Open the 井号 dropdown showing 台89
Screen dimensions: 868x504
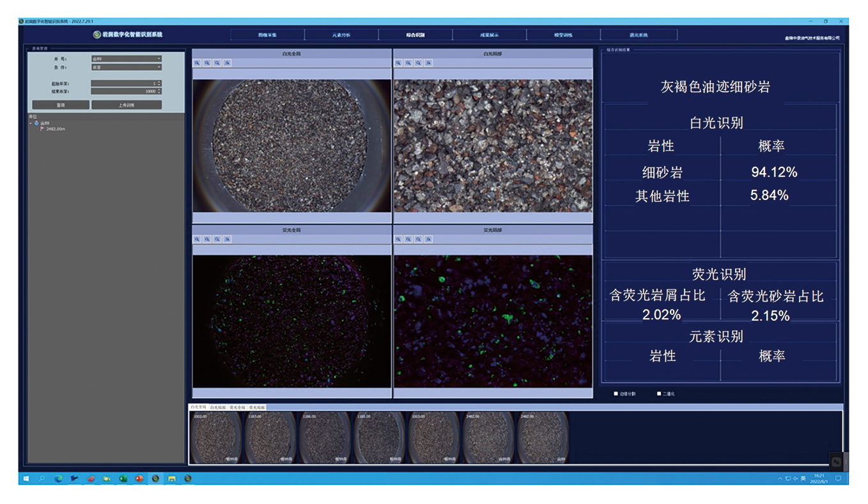tap(126, 59)
